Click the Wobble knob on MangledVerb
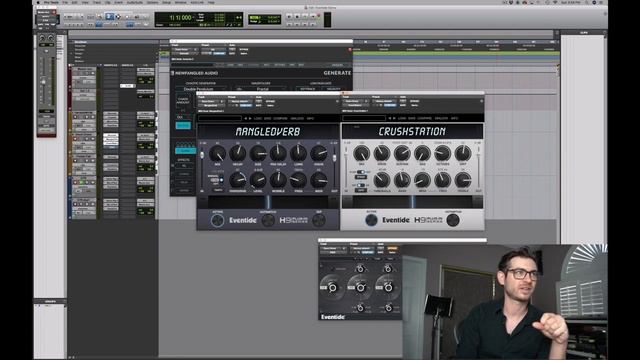Image resolution: width=640 pixels, height=360 pixels. point(278,180)
